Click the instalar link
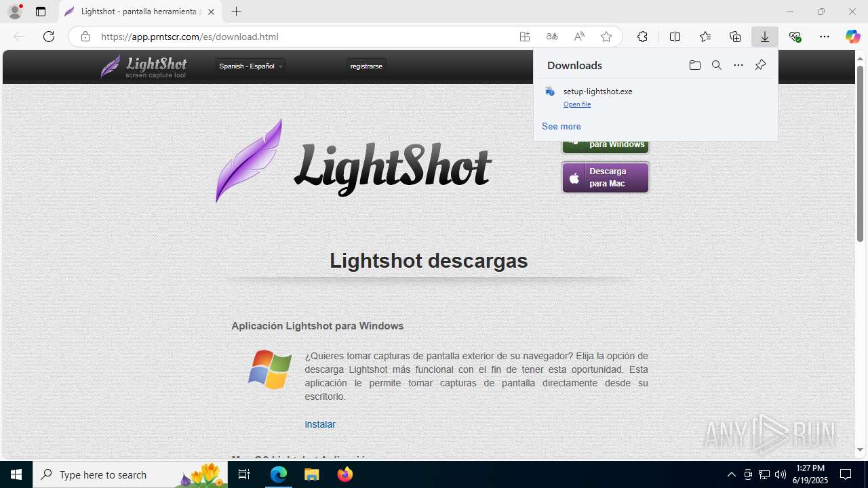The height and width of the screenshot is (488, 868). point(320,424)
